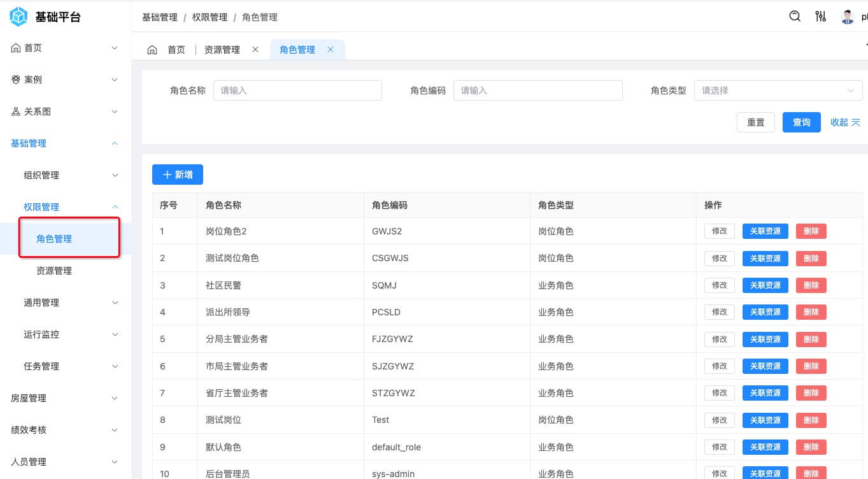The image size is (868, 479).
Task: Click the home icon beside 首页 tab
Action: [152, 50]
